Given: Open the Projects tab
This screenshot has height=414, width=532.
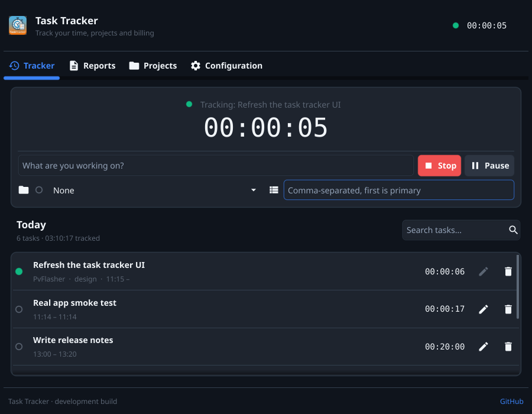Looking at the screenshot, I should tap(153, 66).
